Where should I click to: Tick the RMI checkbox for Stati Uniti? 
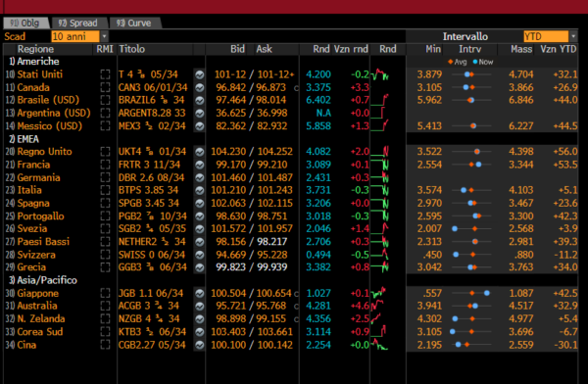(x=106, y=74)
